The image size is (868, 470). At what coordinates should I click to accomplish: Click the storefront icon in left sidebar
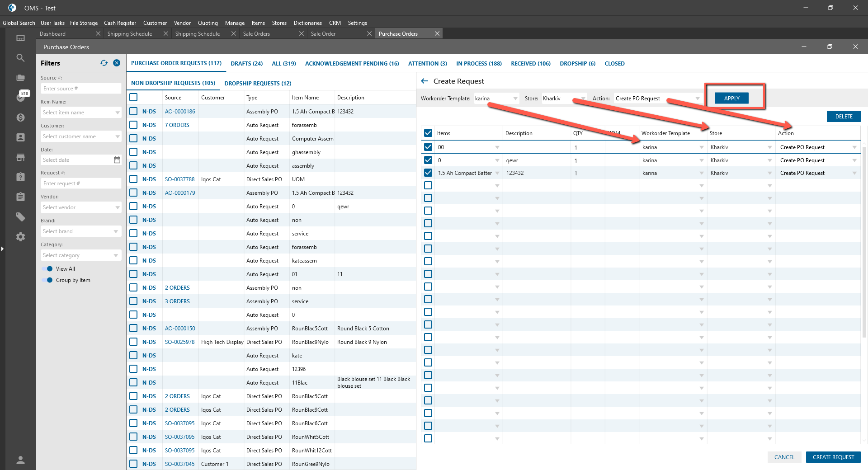(x=20, y=157)
